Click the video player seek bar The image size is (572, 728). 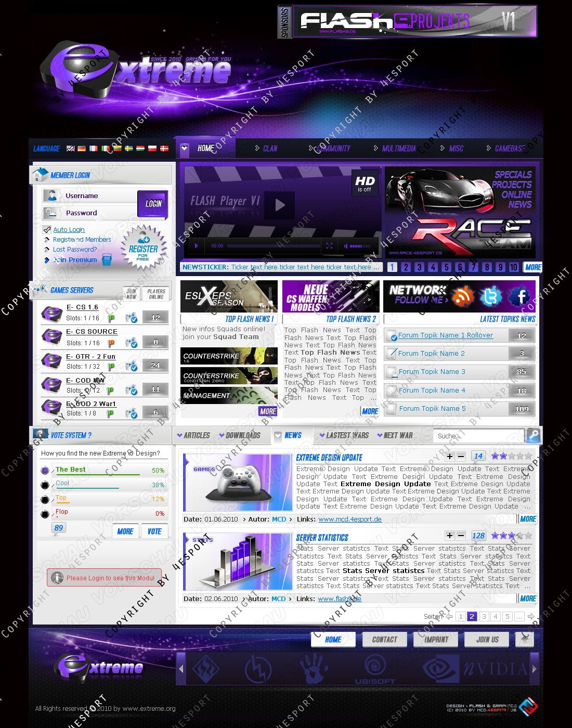point(274,246)
